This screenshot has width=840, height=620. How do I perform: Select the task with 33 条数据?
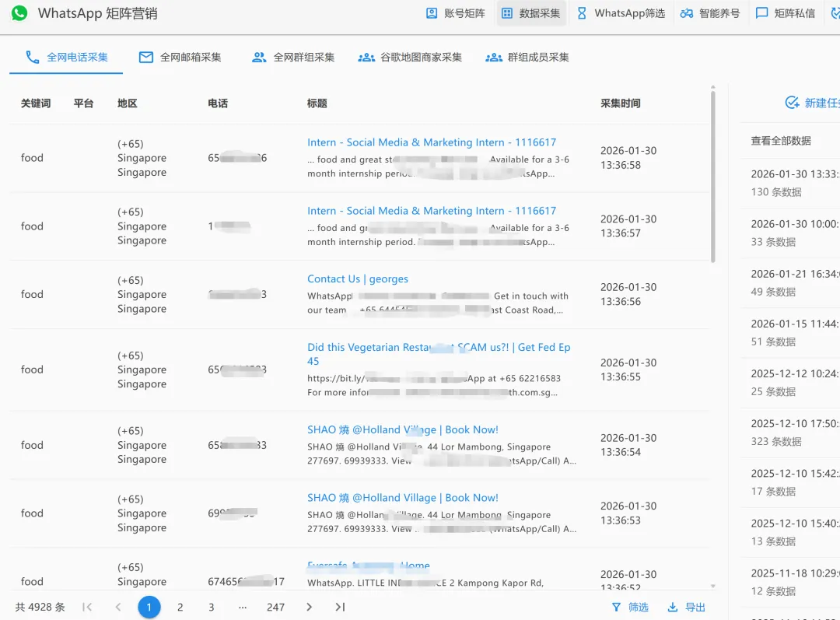click(790, 233)
